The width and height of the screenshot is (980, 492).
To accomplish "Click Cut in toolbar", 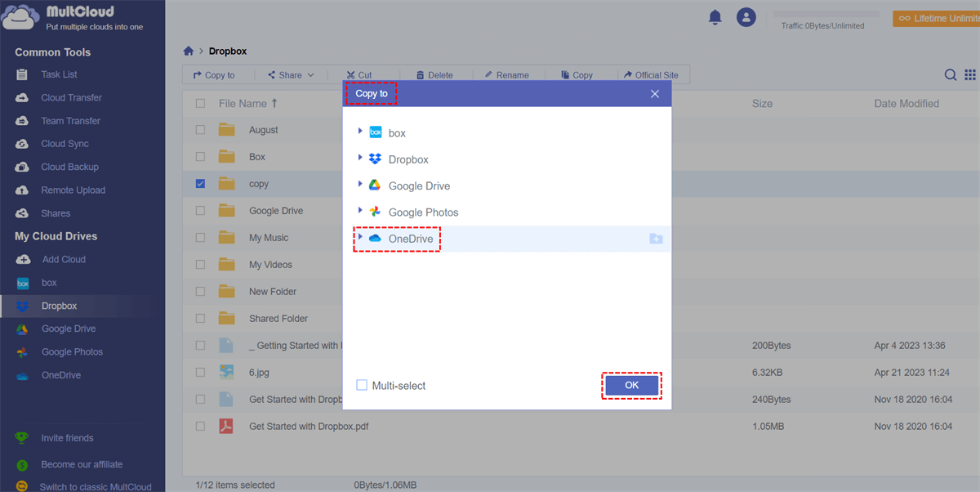I will 359,75.
